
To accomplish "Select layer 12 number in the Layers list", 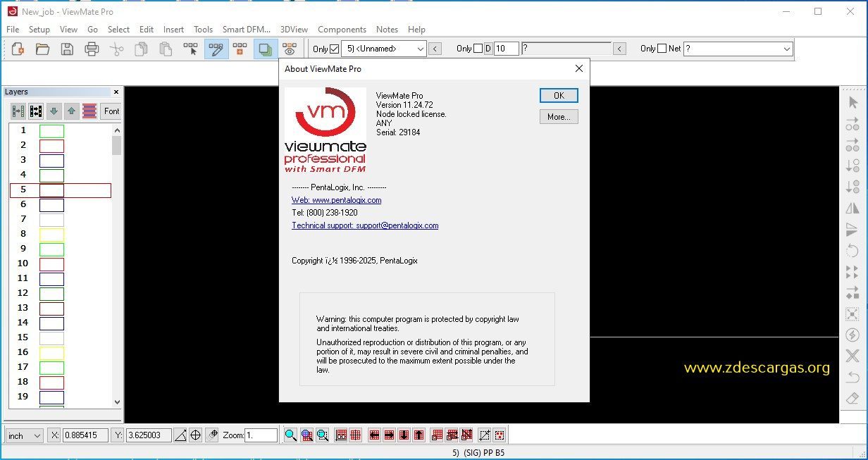I will pos(23,293).
